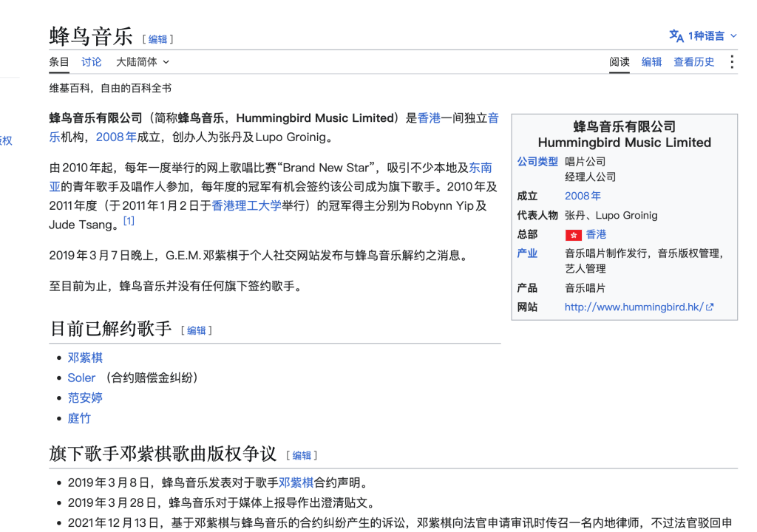
Task: Click the 音乐 link in intro sentence
Action: click(x=493, y=118)
